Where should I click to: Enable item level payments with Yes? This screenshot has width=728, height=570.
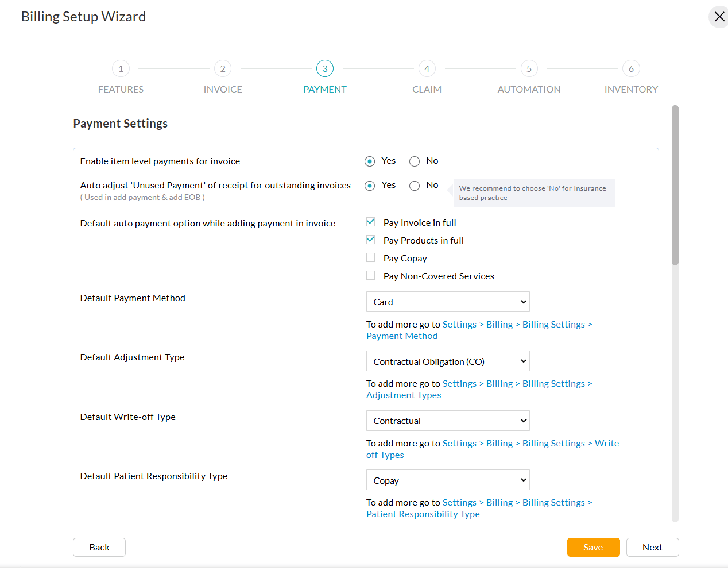coord(369,161)
